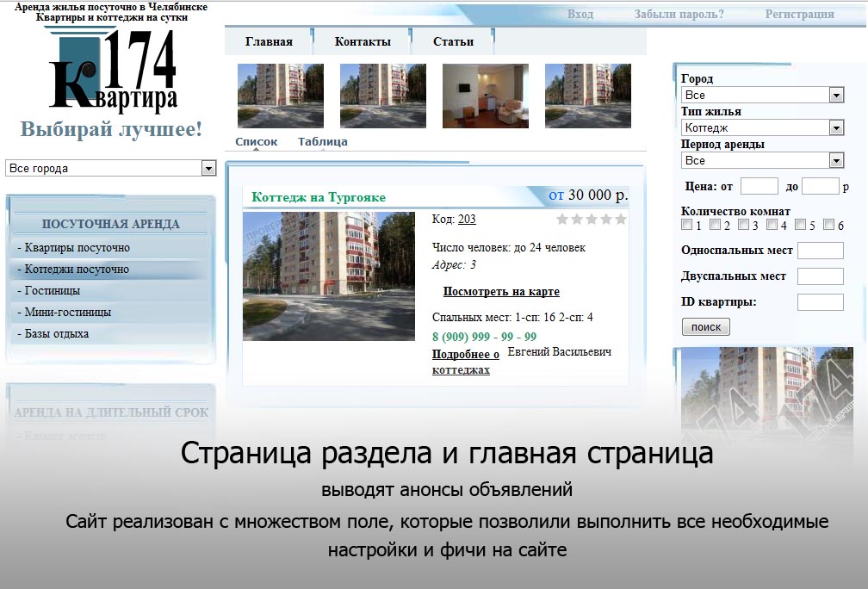Open the Все города dropdown
This screenshot has width=868, height=589.
[111, 168]
